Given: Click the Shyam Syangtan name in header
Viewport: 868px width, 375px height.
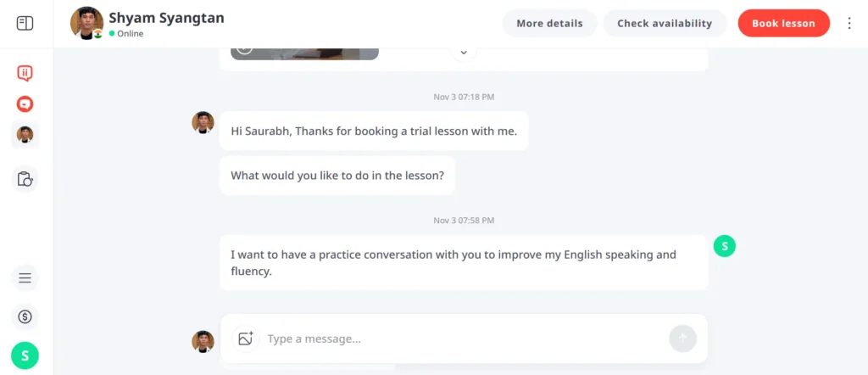Looking at the screenshot, I should 166,18.
